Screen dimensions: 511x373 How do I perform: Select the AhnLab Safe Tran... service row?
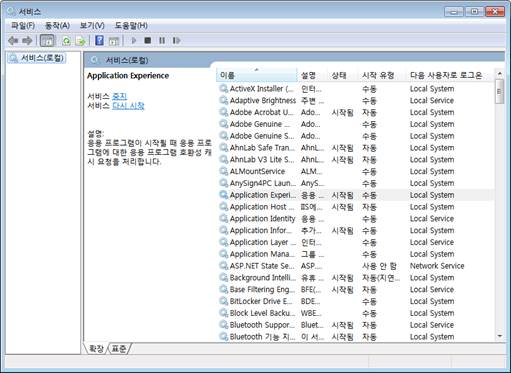pos(355,148)
